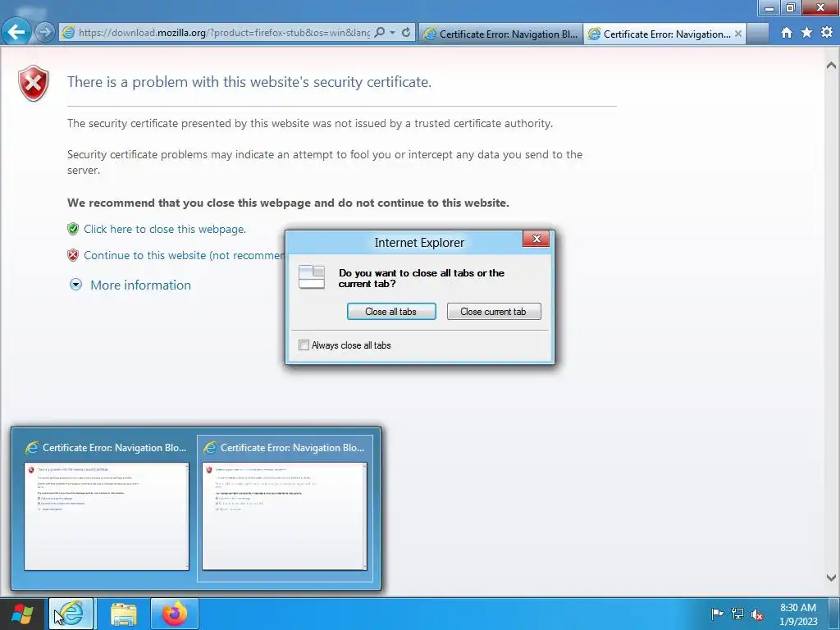This screenshot has height=630, width=840.
Task: Click the page scrollbar up arrow
Action: (x=831, y=66)
